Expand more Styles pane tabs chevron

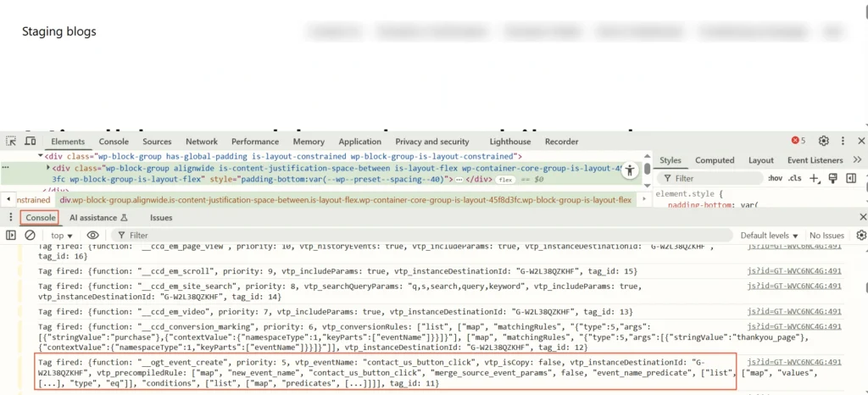[857, 160]
